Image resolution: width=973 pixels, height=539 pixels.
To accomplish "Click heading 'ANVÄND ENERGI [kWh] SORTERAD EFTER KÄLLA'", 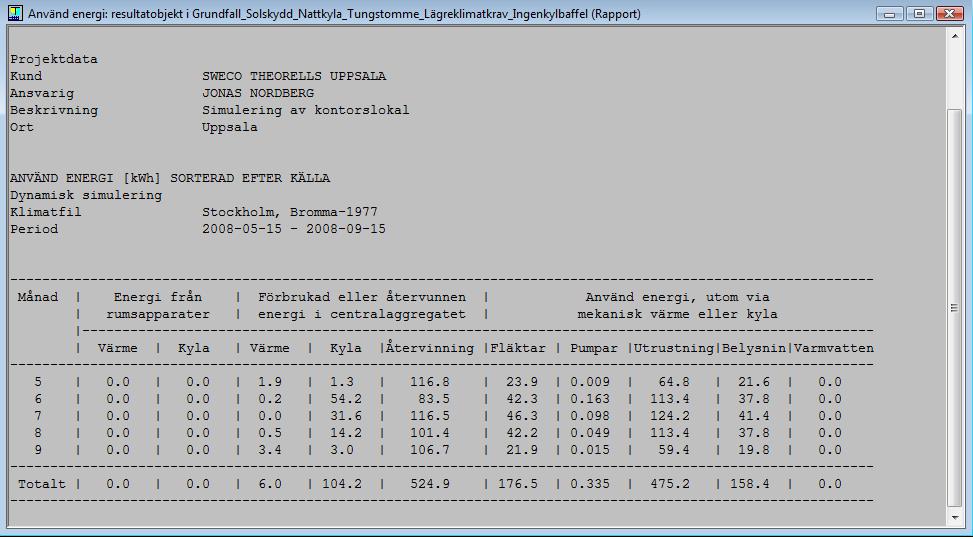I will (x=169, y=178).
